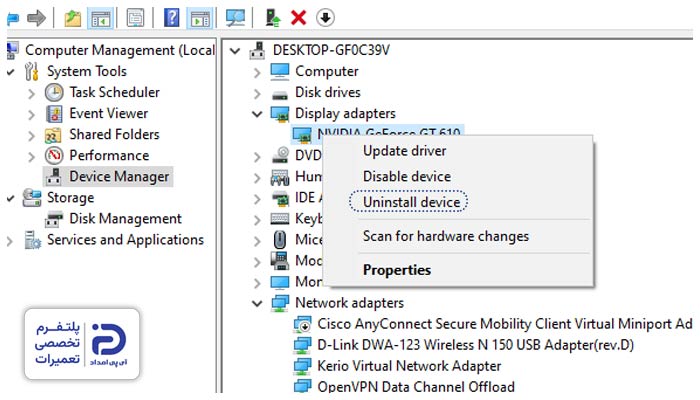Select the Disk drives category
This screenshot has height=400, width=700.
tap(328, 92)
